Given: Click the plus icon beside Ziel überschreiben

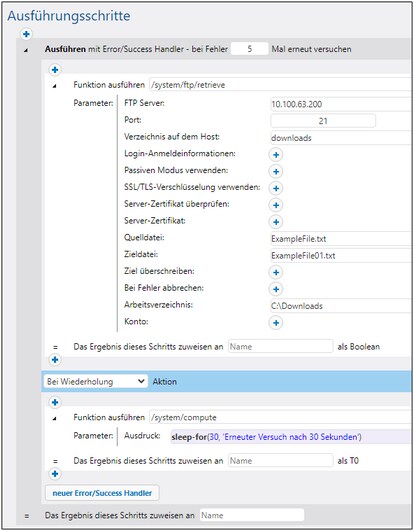Looking at the screenshot, I should click(x=276, y=272).
